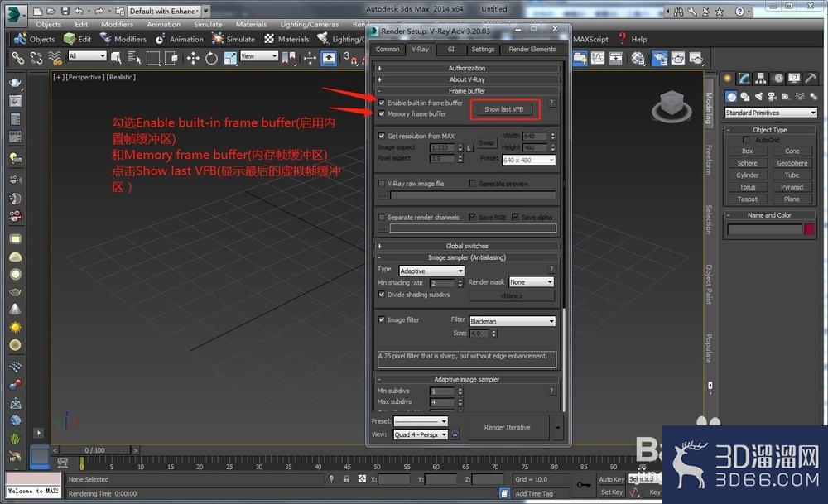This screenshot has width=828, height=504.
Task: Switch to the Render Elements tab
Action: [x=532, y=49]
